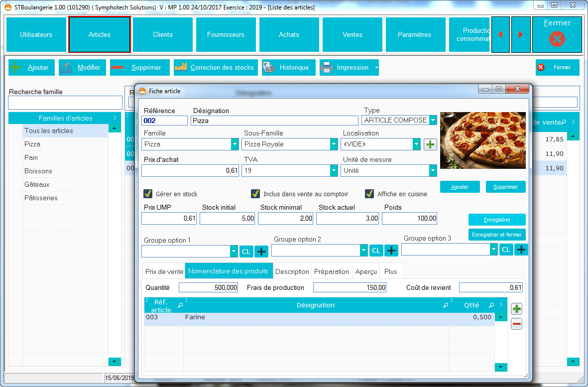Open the Clients module tile
588x387 pixels.
tap(163, 34)
